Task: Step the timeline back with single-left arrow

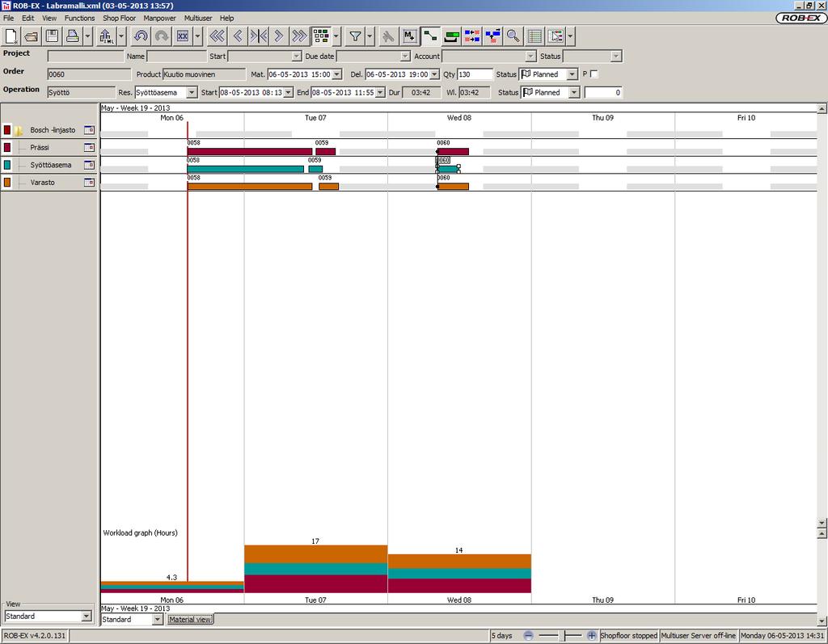Action: point(238,36)
